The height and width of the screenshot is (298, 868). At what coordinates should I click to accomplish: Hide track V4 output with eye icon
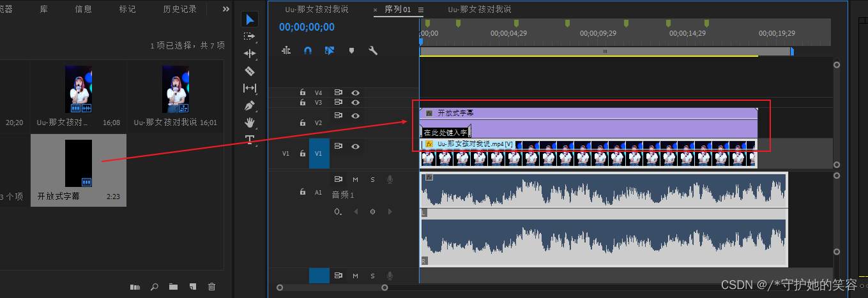355,93
